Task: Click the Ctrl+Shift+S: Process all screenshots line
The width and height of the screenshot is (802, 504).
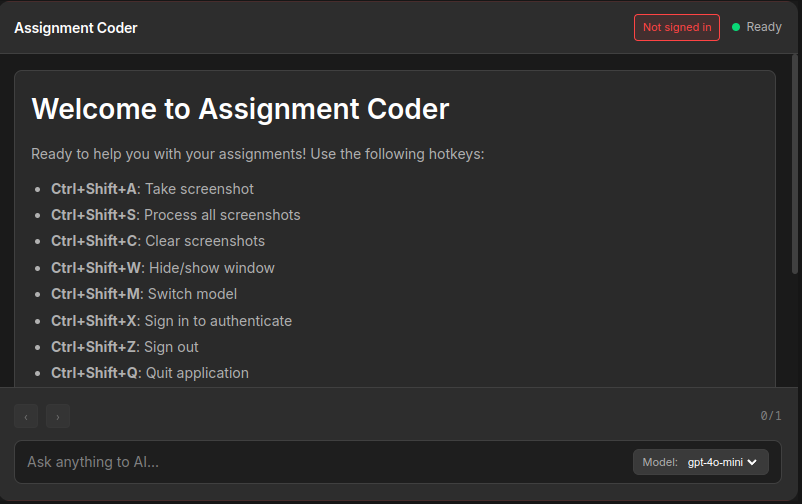Action: tap(175, 215)
